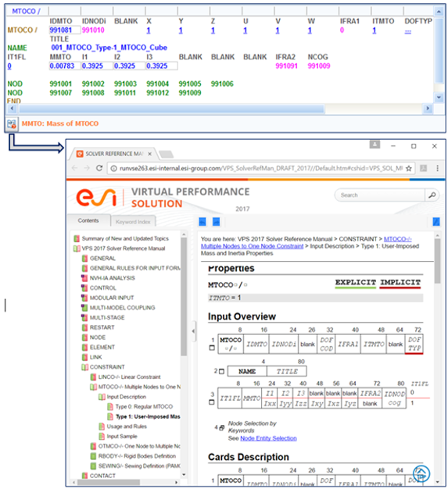Open a new browser tab
The height and width of the screenshot is (489, 448).
pyautogui.click(x=166, y=154)
